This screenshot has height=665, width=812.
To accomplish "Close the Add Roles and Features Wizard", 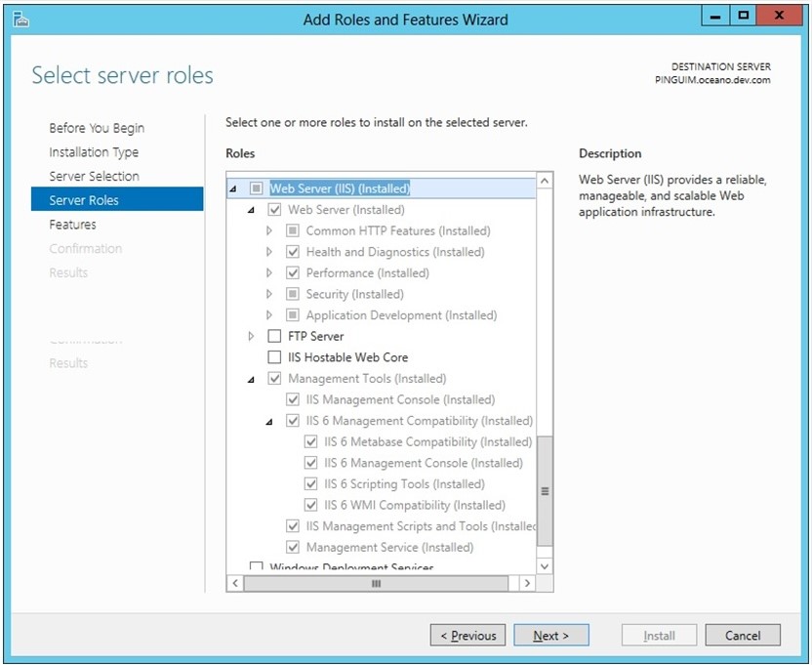I will tap(779, 16).
